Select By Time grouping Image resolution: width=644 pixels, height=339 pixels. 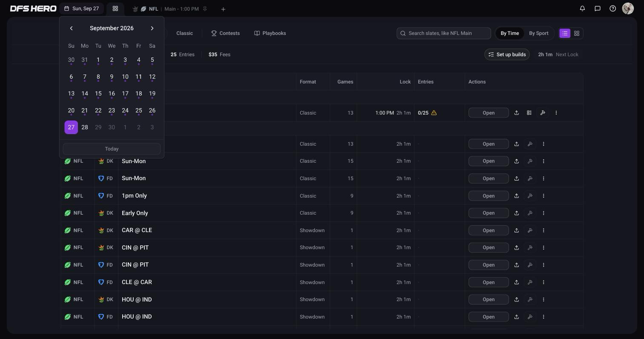510,33
